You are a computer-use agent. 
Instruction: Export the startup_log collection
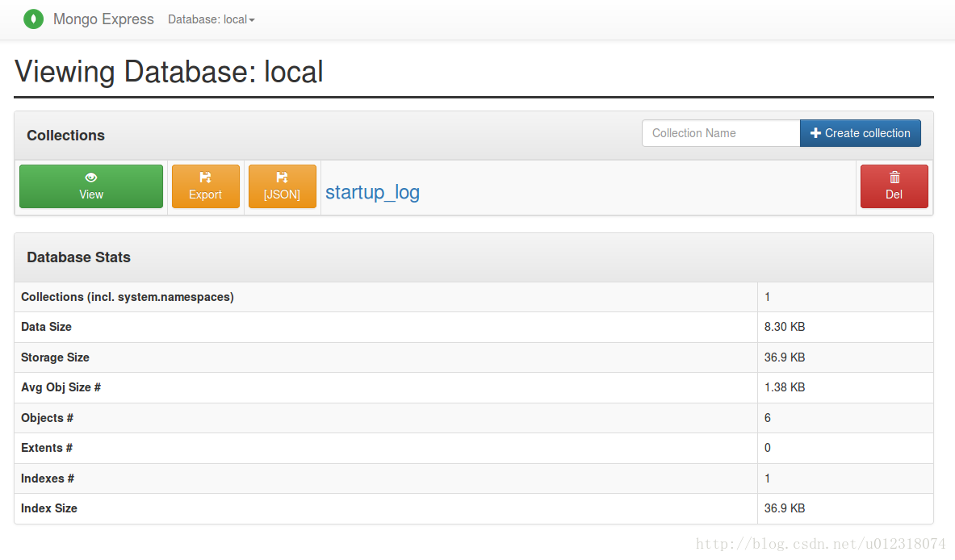[206, 186]
